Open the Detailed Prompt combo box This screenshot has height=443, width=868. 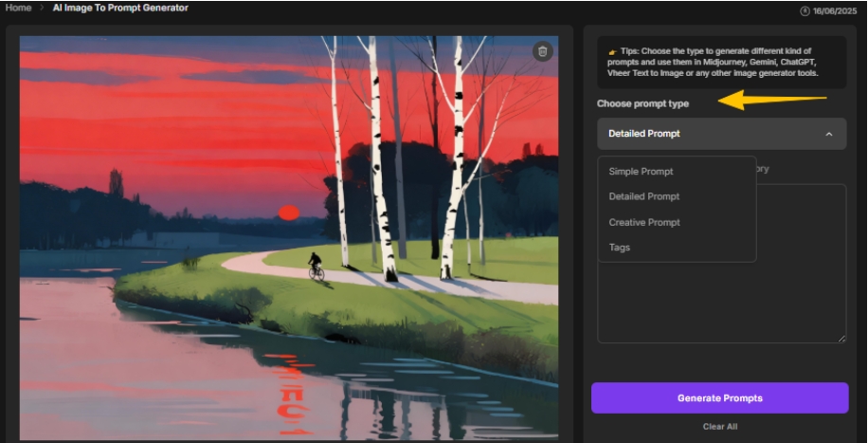[720, 134]
